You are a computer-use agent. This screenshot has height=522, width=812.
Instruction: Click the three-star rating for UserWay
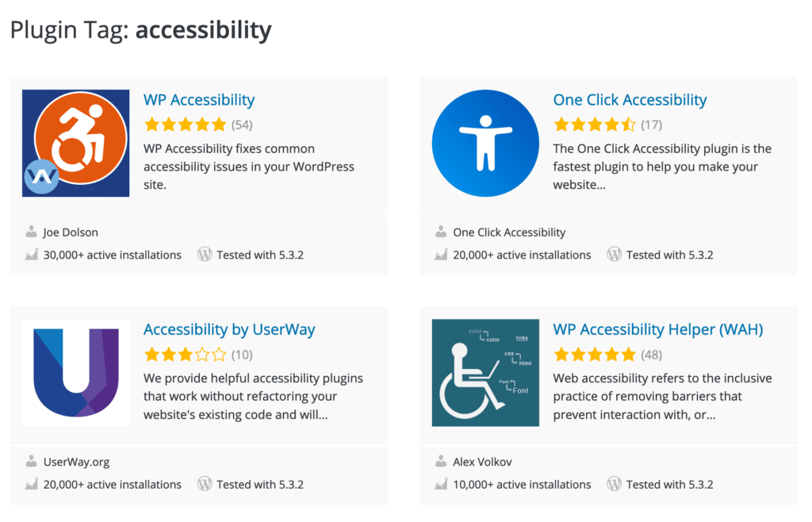coord(186,354)
